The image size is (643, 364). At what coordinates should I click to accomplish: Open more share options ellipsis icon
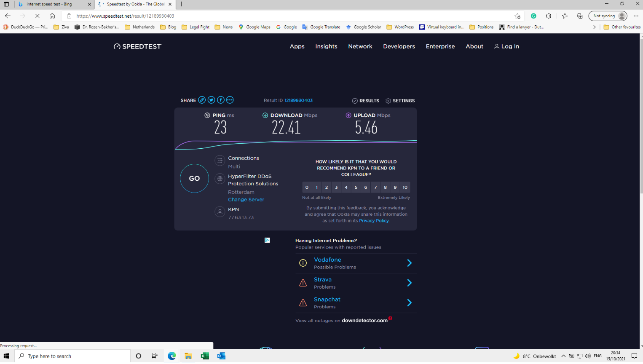(x=230, y=100)
